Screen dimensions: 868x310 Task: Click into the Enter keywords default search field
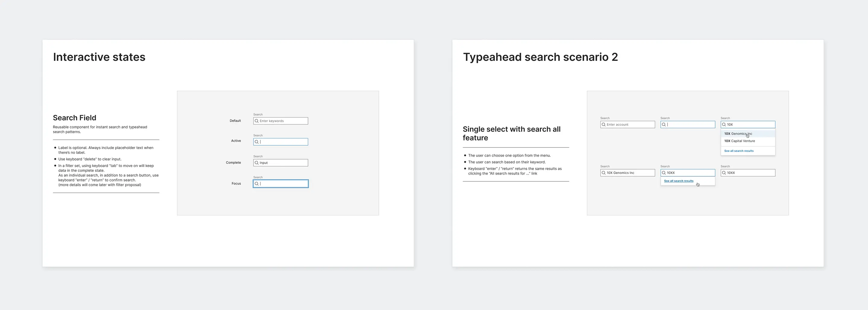coord(281,121)
